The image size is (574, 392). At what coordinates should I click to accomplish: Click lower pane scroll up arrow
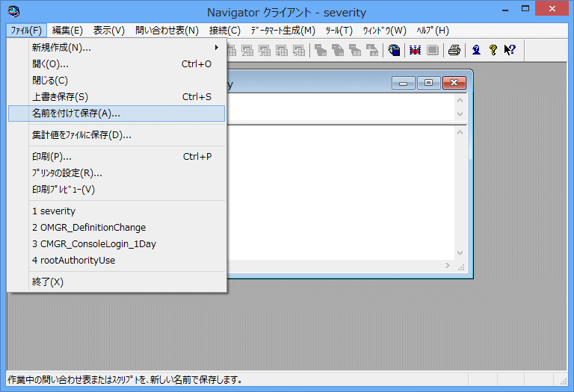460,132
